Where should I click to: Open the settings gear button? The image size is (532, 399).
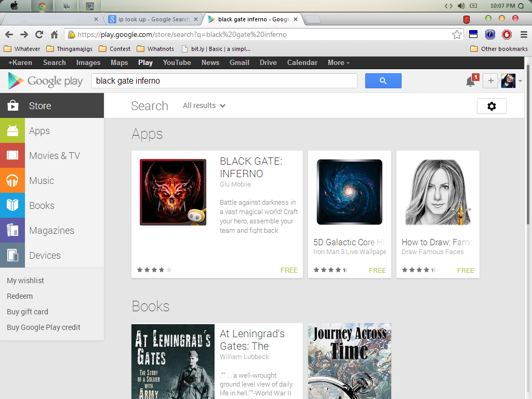[491, 106]
